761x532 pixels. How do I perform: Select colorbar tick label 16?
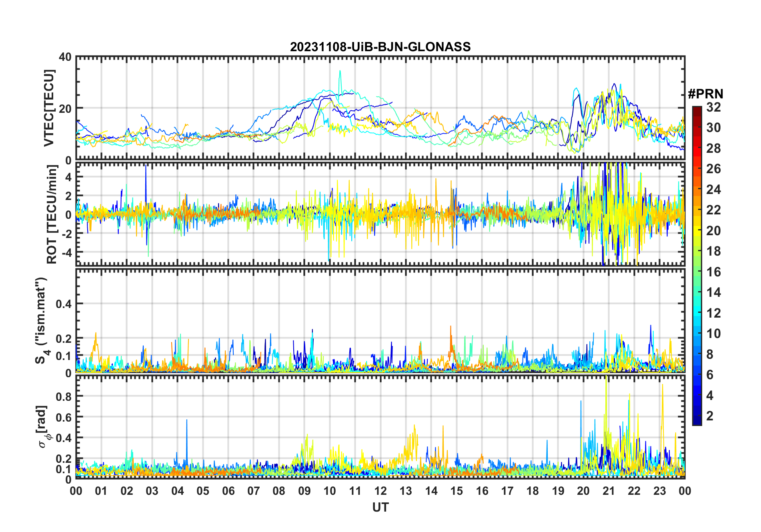tap(713, 272)
